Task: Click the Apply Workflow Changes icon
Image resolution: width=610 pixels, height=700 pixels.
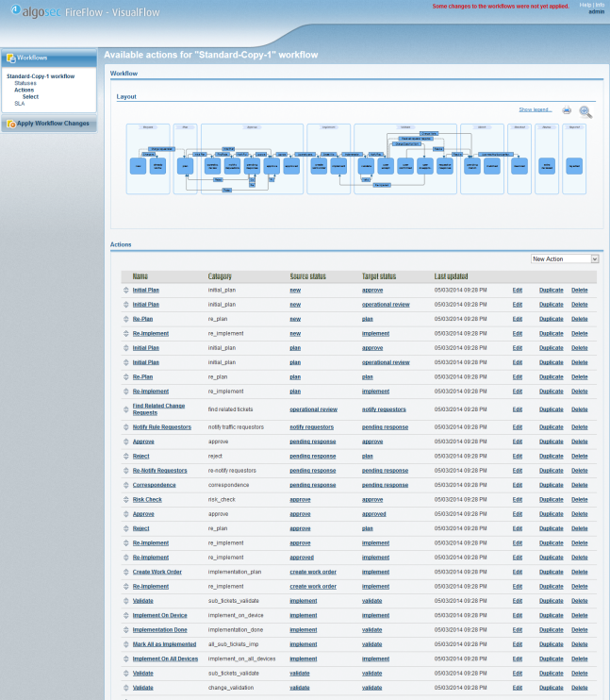Action: point(10,124)
